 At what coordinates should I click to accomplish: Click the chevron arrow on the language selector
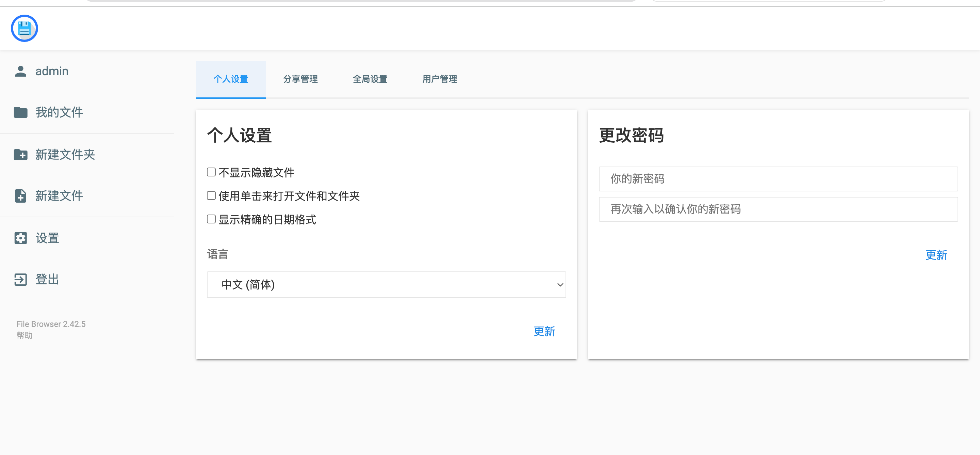pyautogui.click(x=560, y=284)
